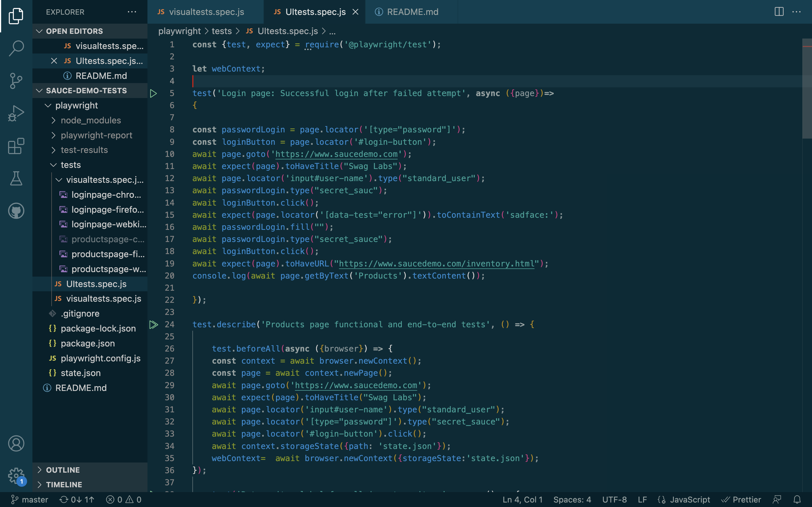This screenshot has width=812, height=507.
Task: Open notifications bell in status bar
Action: 797,500
